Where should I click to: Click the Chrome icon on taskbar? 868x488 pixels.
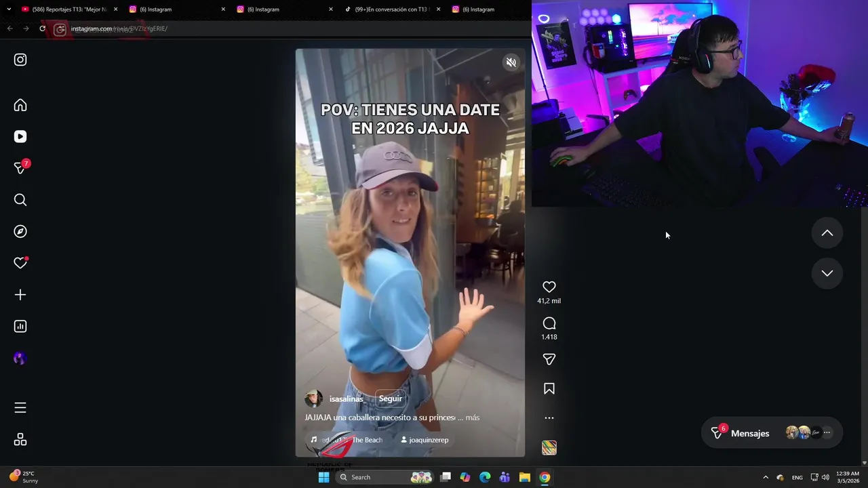(x=545, y=477)
